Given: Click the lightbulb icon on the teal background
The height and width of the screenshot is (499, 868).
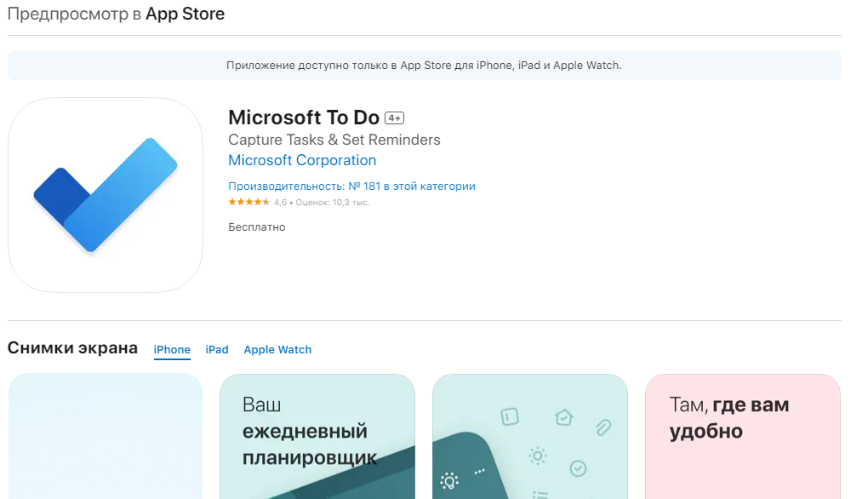Looking at the screenshot, I should [x=450, y=479].
